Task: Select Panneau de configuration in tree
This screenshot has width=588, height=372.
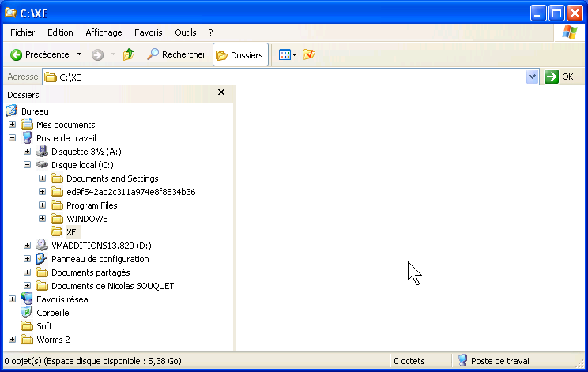Action: 100,259
